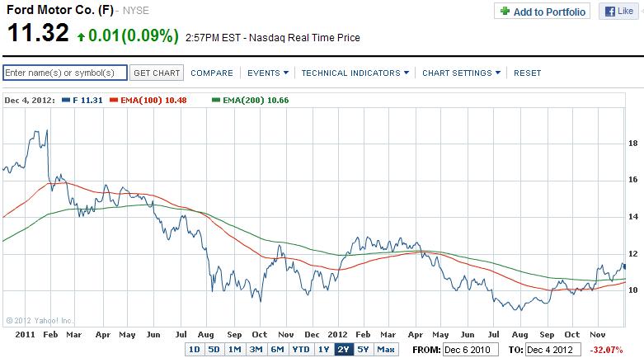Viewport: 644px width, 358px height.
Task: Click the FROM date field Dec 6 2010
Action: pos(471,350)
